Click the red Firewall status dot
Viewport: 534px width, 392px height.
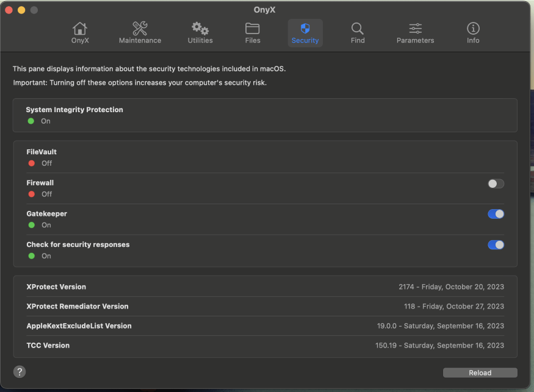(32, 194)
